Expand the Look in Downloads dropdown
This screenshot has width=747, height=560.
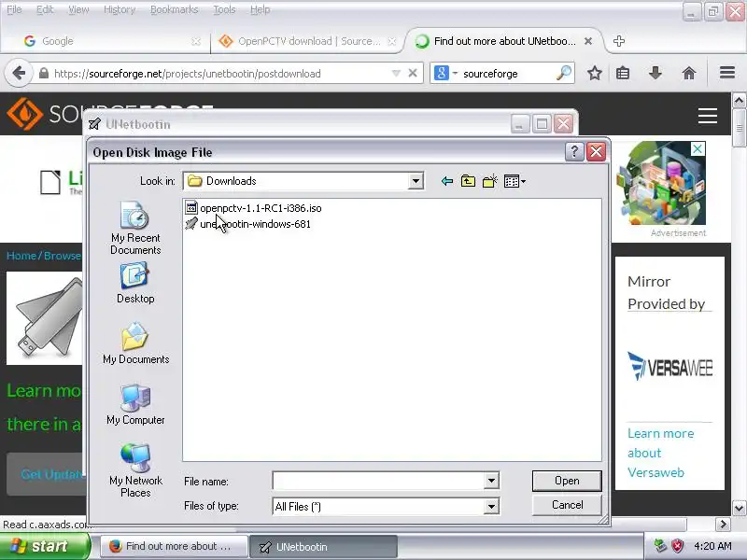[416, 181]
